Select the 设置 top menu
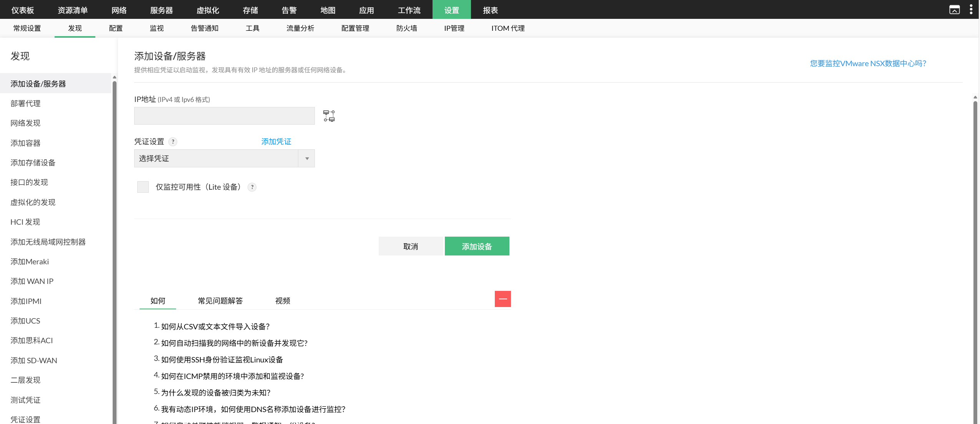The height and width of the screenshot is (424, 980). [x=452, y=10]
